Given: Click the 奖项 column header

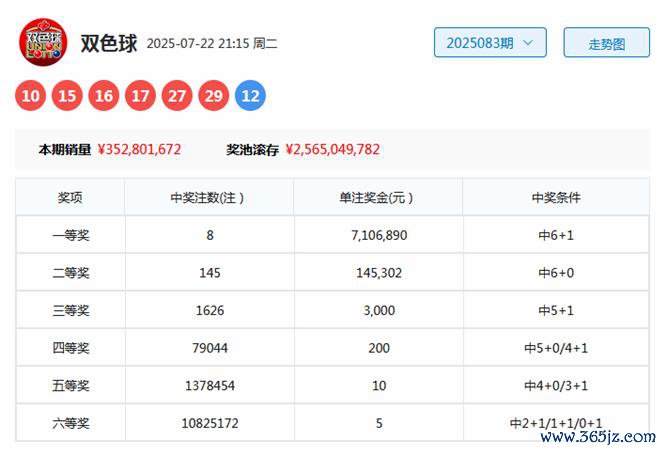Looking at the screenshot, I should (x=70, y=197).
